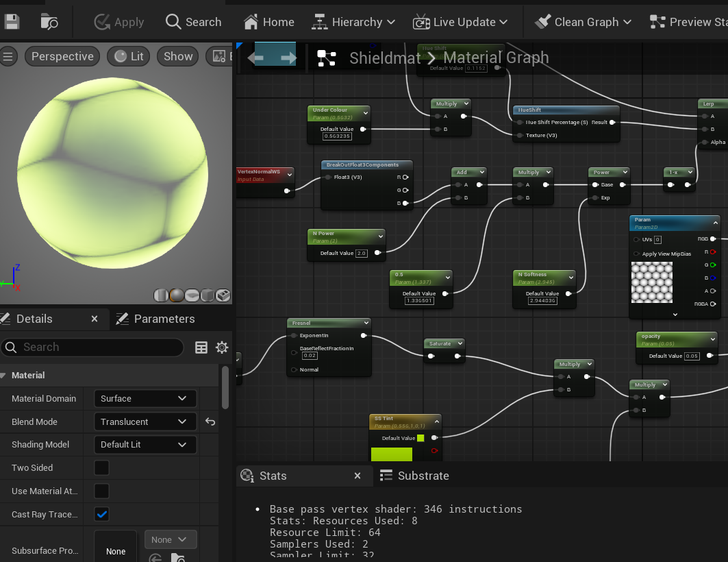Open Subsurface Profile None asset dropdown
The image size is (728, 562).
(x=171, y=539)
